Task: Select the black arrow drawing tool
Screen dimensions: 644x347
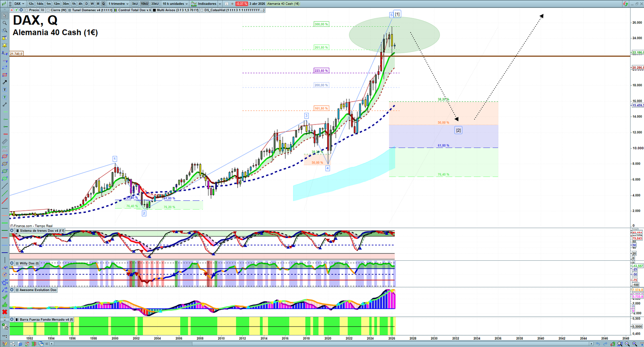Action: pyautogui.click(x=4, y=82)
